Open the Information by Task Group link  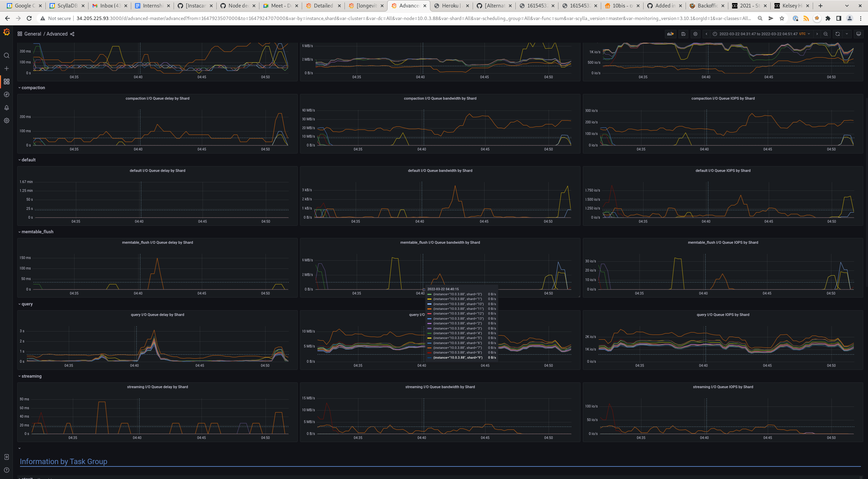63,461
